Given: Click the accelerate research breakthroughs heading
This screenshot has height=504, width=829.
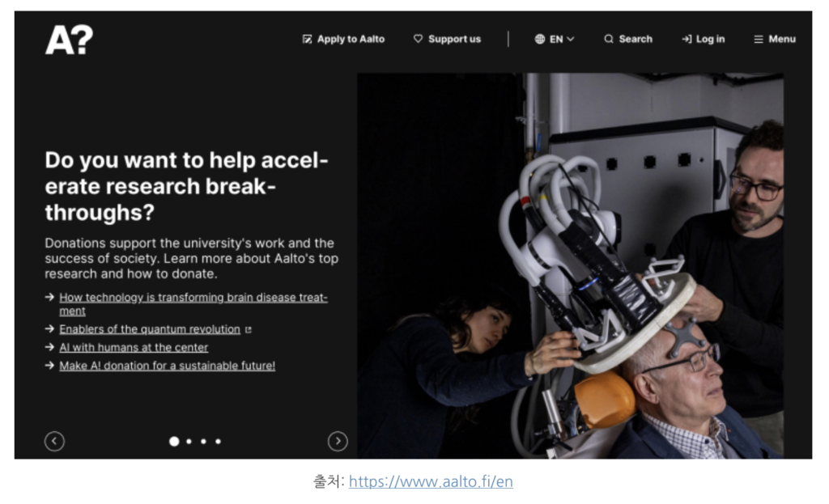Looking at the screenshot, I should pyautogui.click(x=187, y=187).
